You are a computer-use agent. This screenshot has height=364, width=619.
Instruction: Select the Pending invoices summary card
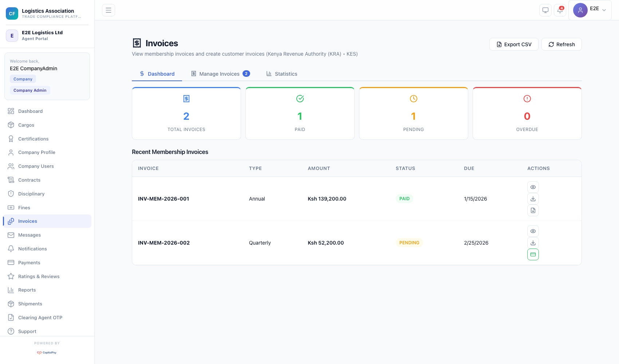(413, 114)
